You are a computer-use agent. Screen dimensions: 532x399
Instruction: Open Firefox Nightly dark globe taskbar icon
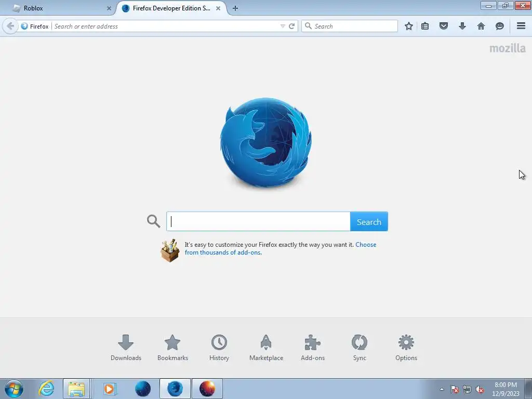(142, 389)
